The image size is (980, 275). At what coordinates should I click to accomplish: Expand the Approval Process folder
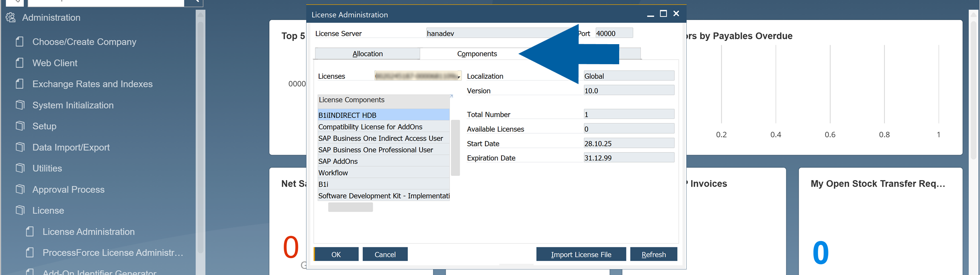coord(68,189)
